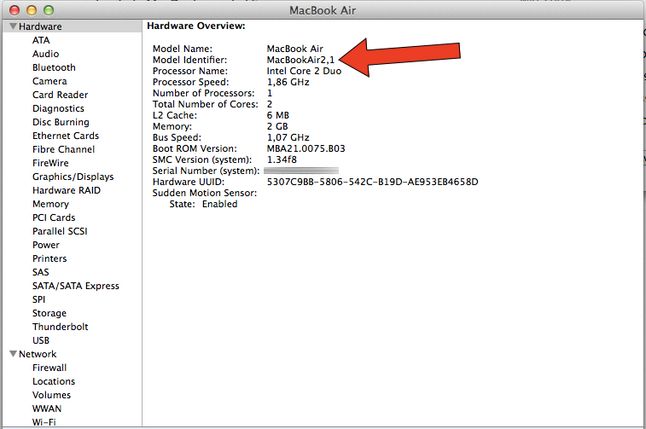Screen dimensions: 646x429
Task: Click the Number of Processors label
Action: [204, 93]
